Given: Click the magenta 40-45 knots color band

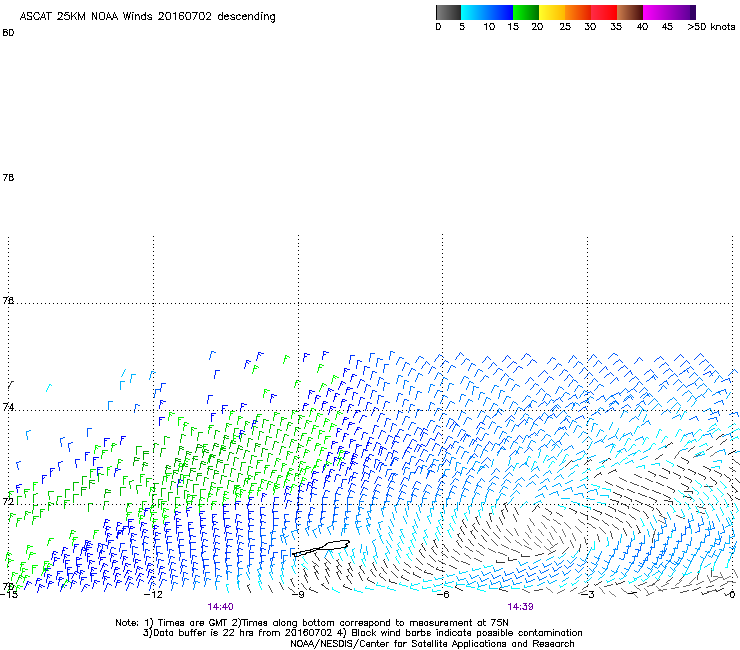Looking at the screenshot, I should point(656,12).
